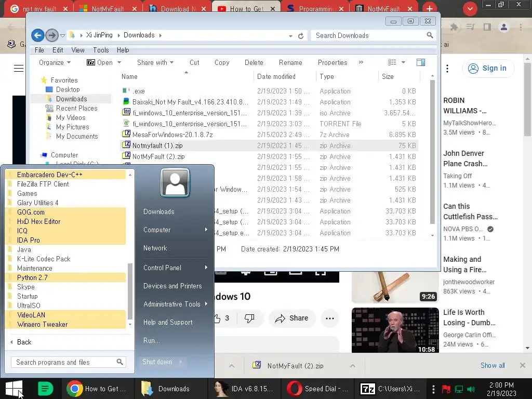Click Start menu programs list scrollbar
Viewport: 532px width, 399px height.
tap(130, 291)
